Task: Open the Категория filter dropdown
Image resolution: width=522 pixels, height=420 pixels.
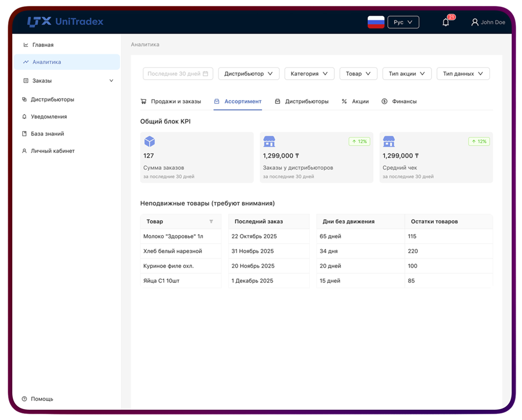Action: click(309, 74)
